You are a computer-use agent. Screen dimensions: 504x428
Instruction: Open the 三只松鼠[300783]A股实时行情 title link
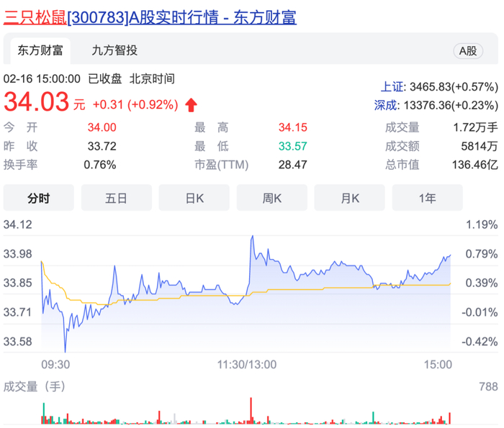tap(150, 17)
